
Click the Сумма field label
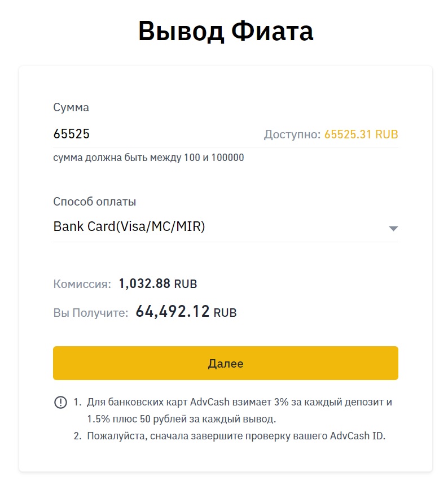[71, 107]
